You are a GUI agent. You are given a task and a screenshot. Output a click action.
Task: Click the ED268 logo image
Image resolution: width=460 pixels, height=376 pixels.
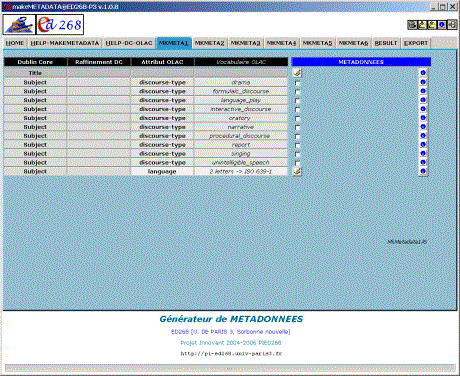click(60, 24)
